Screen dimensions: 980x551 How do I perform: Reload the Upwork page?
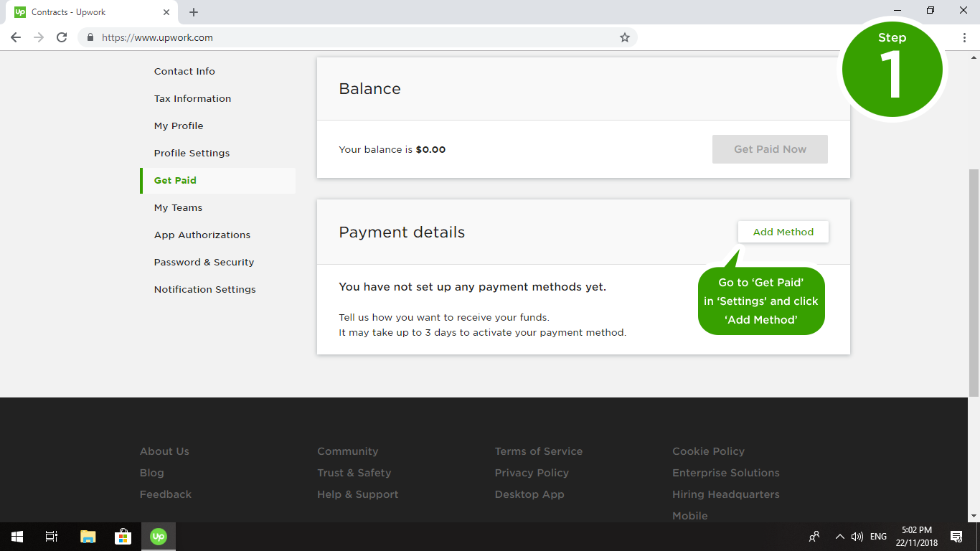(x=62, y=37)
